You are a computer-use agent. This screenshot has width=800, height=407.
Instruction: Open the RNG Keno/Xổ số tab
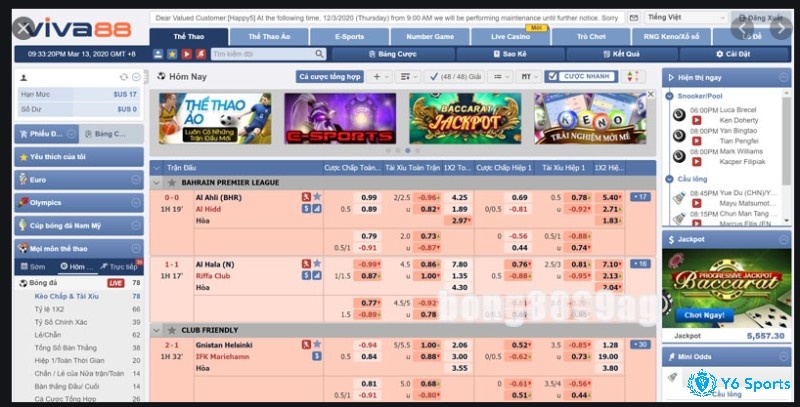point(671,37)
